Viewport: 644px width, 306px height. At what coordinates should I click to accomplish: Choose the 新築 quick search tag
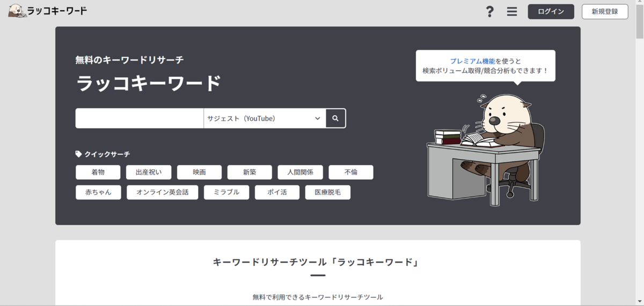(x=250, y=173)
